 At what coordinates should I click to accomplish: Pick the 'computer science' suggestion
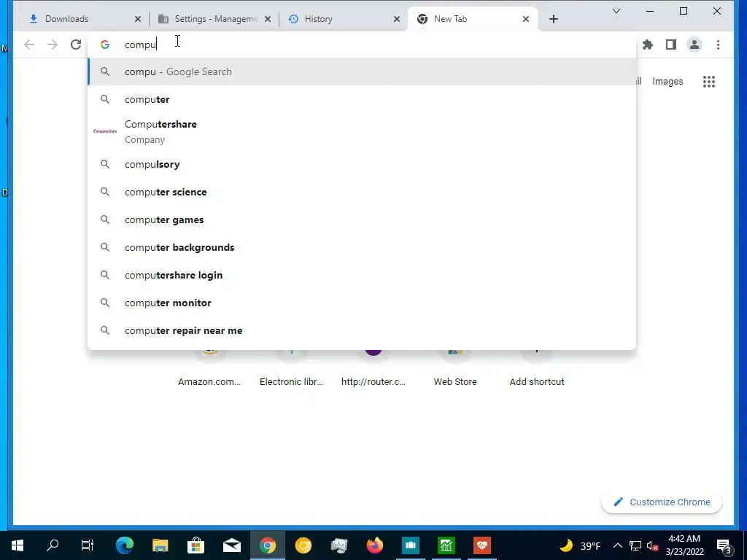point(362,192)
